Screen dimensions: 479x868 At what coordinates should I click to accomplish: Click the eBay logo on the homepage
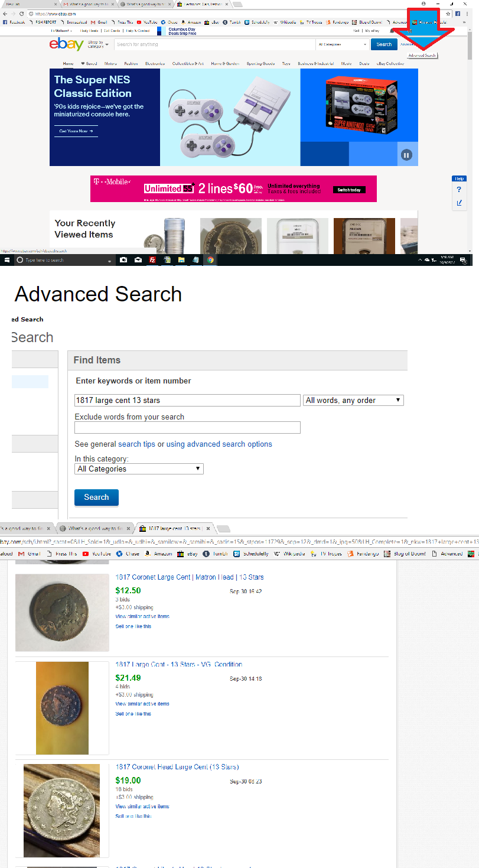[x=66, y=44]
